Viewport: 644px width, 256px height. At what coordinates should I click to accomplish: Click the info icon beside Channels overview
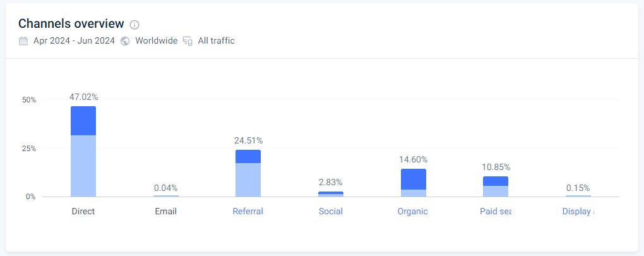134,25
